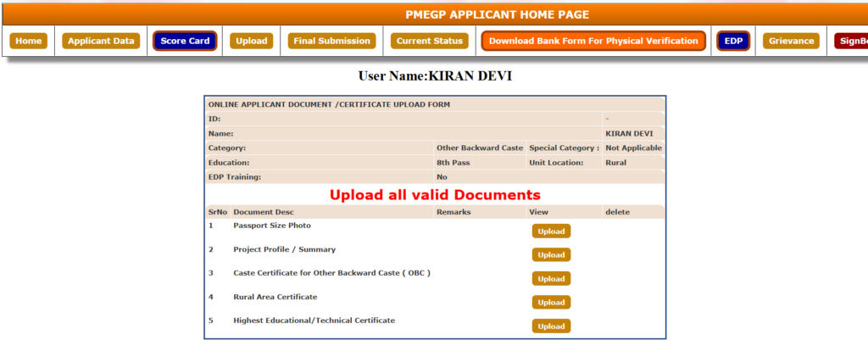The image size is (868, 346).
Task: Select 'Highest Educational/Technical Certificate' text
Action: tap(314, 321)
